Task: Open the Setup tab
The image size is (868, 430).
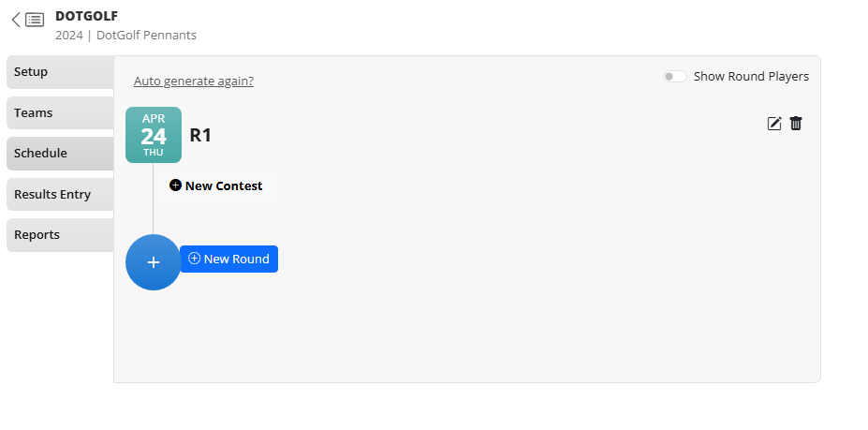Action: click(59, 72)
